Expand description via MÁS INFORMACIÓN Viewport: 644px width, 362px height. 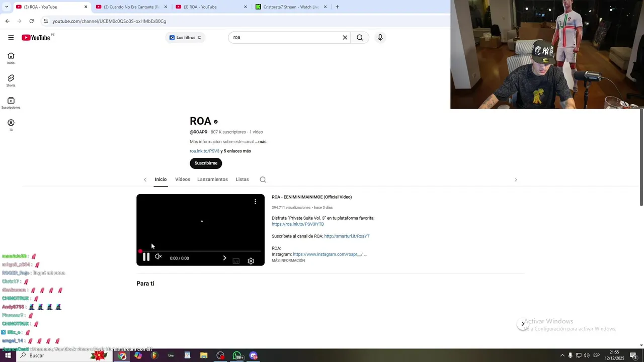click(x=288, y=261)
